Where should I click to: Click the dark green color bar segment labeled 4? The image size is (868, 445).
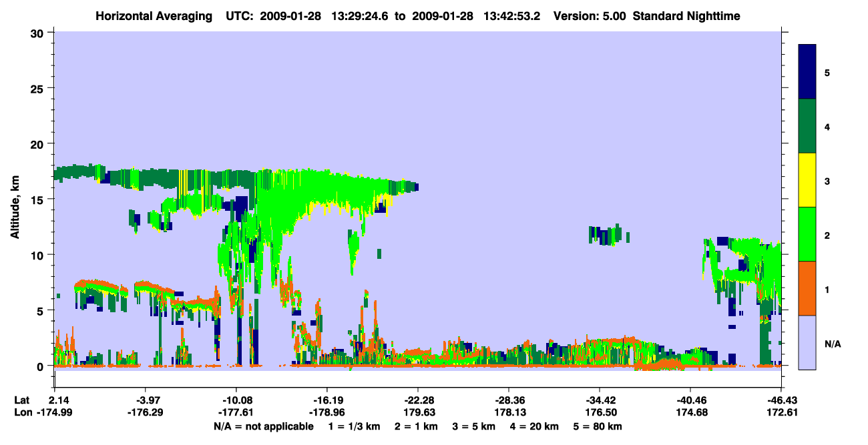click(x=807, y=126)
